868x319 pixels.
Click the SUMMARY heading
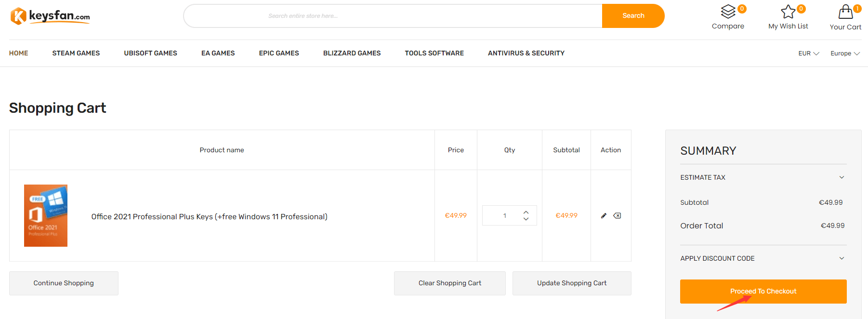pyautogui.click(x=708, y=151)
